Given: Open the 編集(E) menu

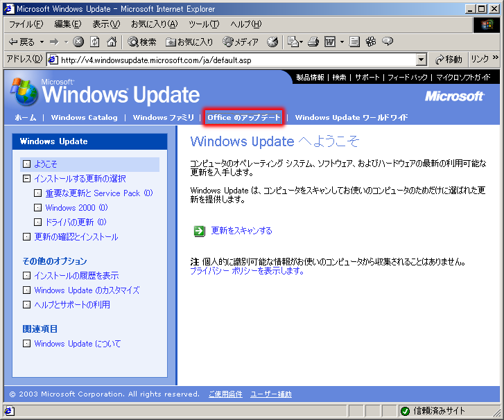Looking at the screenshot, I should click(x=68, y=24).
